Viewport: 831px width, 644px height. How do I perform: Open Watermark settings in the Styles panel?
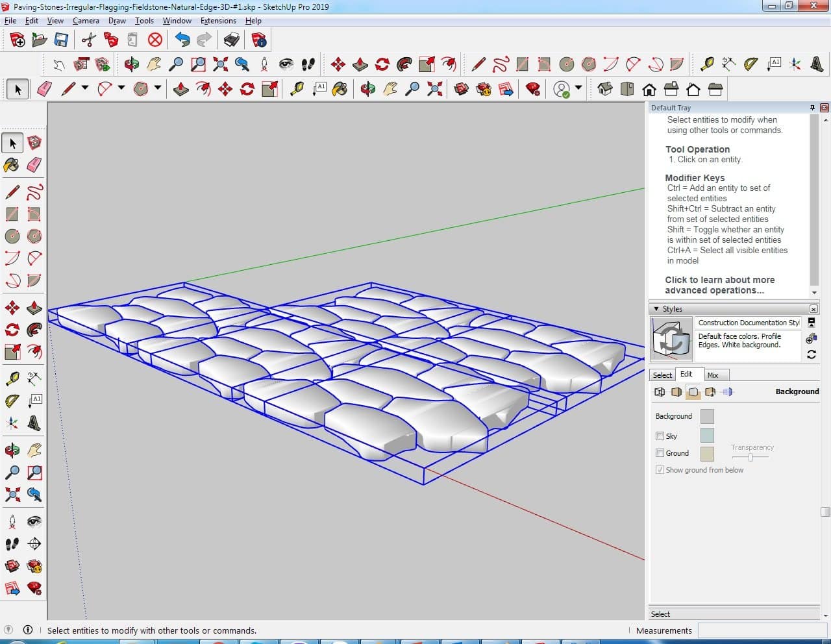click(x=710, y=392)
